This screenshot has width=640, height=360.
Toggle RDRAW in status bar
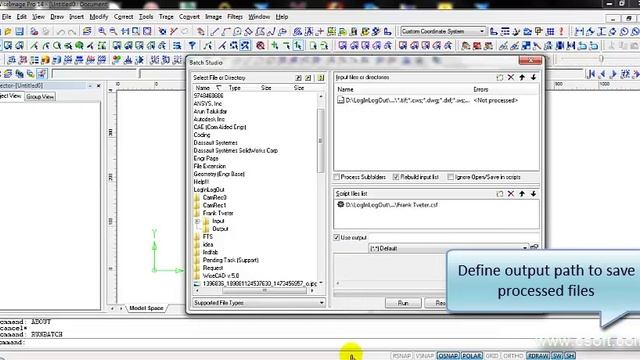(x=538, y=356)
